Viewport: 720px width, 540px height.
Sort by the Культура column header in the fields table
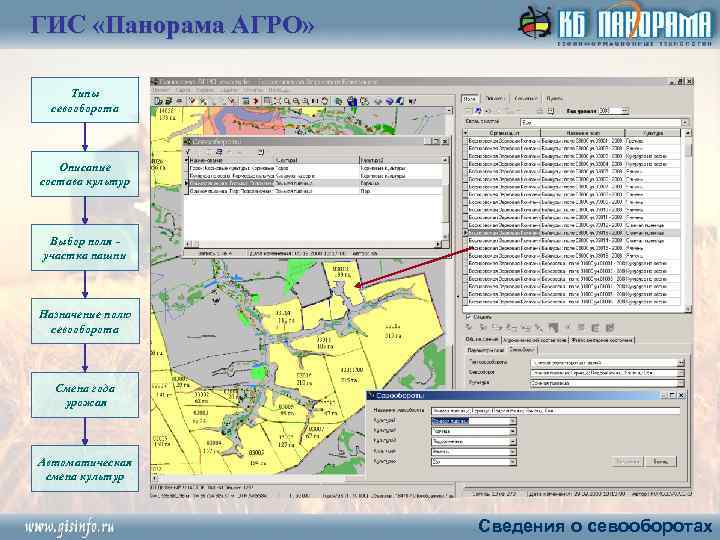[x=652, y=133]
